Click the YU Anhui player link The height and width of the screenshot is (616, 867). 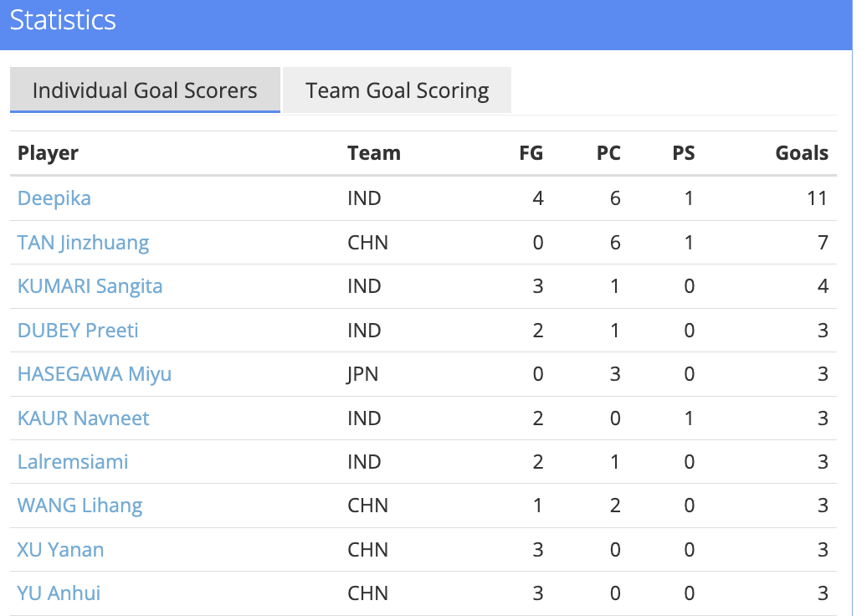click(59, 593)
